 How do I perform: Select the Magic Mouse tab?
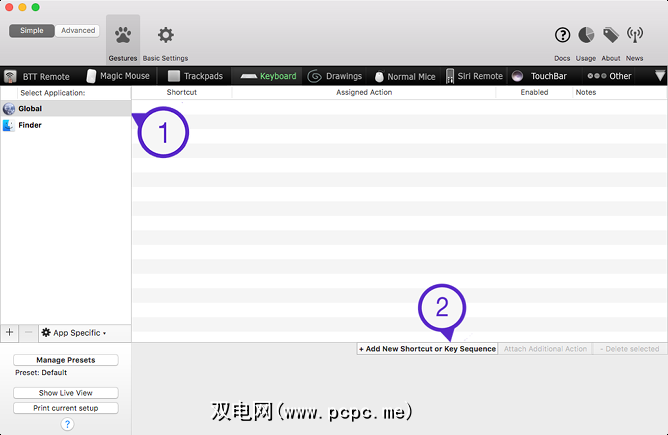(118, 76)
